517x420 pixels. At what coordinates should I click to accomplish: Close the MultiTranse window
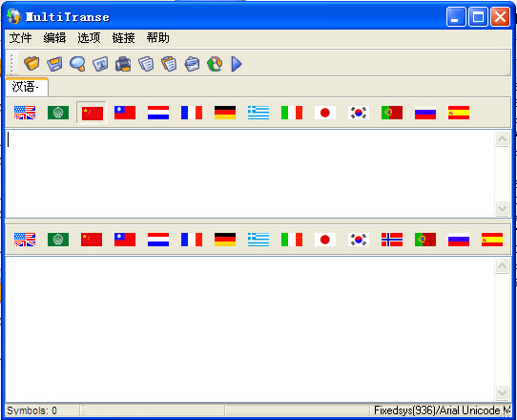501,16
